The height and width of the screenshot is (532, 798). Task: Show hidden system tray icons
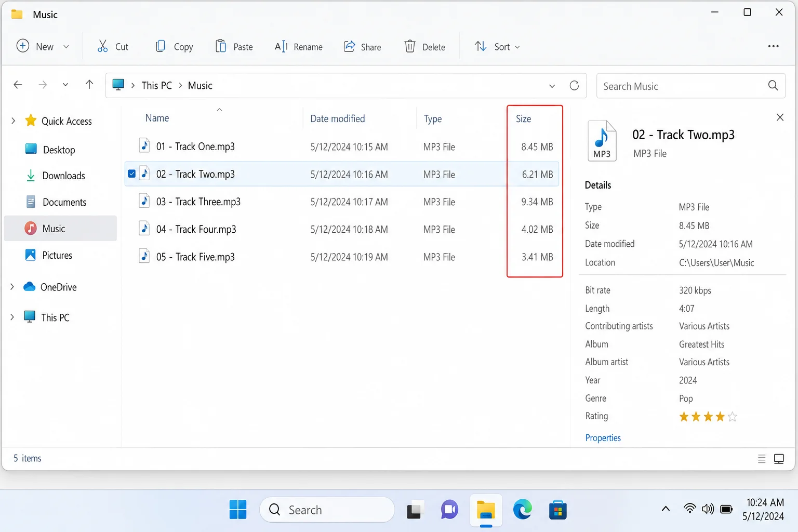[x=666, y=509]
